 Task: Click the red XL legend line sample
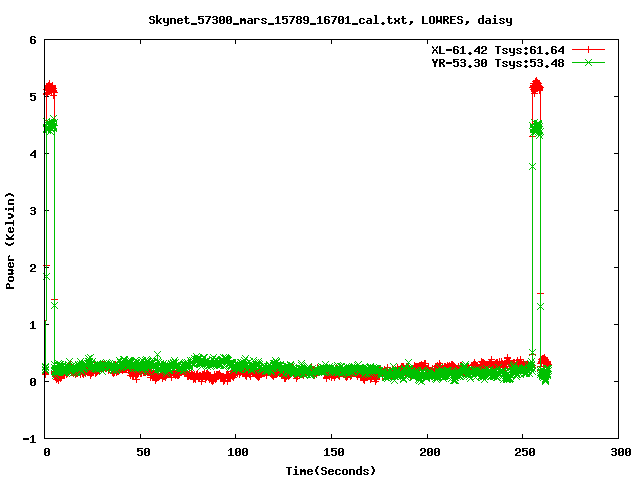588,50
